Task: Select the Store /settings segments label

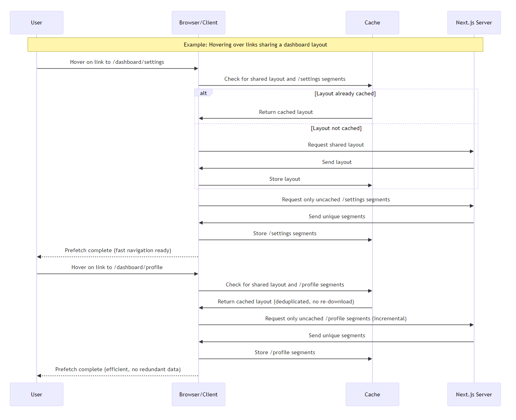Action: point(285,233)
